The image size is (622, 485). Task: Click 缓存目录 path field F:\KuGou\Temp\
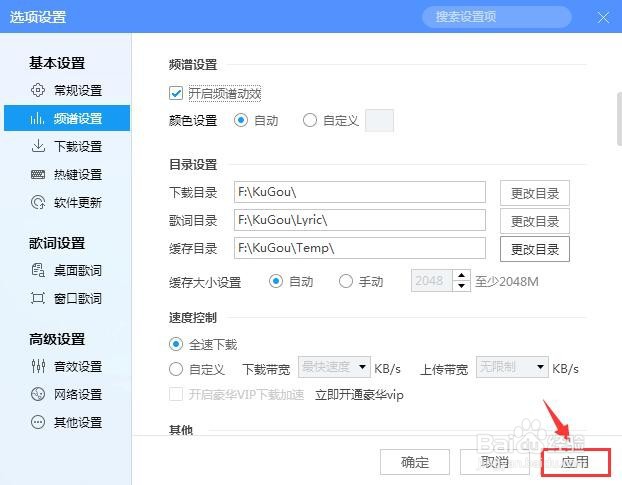pos(360,248)
